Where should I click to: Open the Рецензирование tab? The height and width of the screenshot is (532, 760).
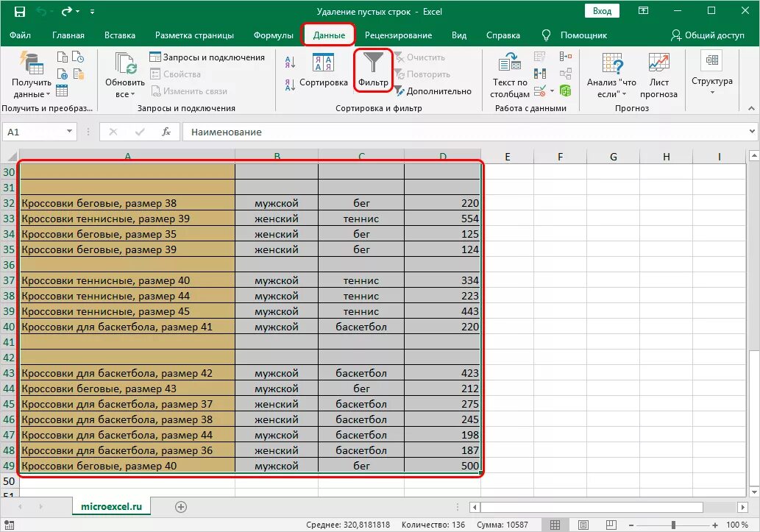click(x=399, y=35)
